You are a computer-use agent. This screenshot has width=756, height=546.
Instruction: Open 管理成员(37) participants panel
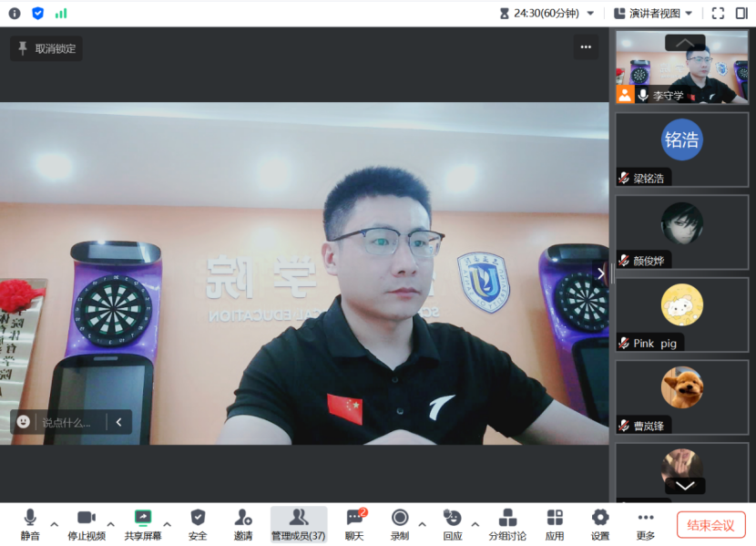(x=298, y=519)
